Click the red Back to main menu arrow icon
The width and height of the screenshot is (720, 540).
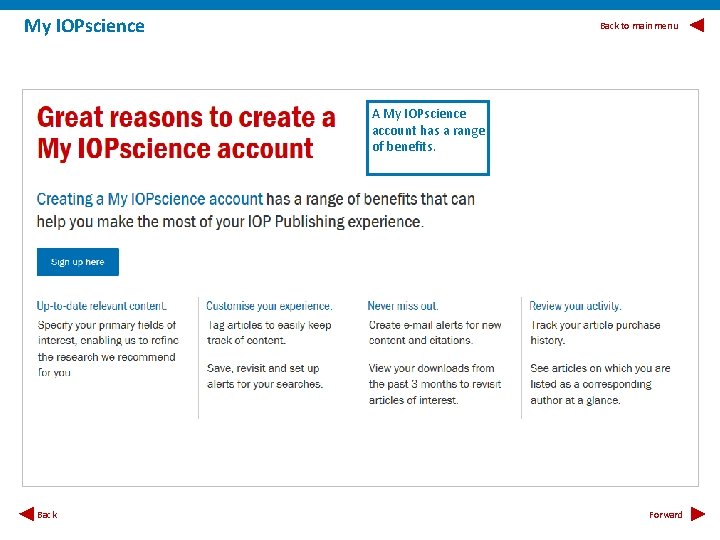(x=697, y=25)
